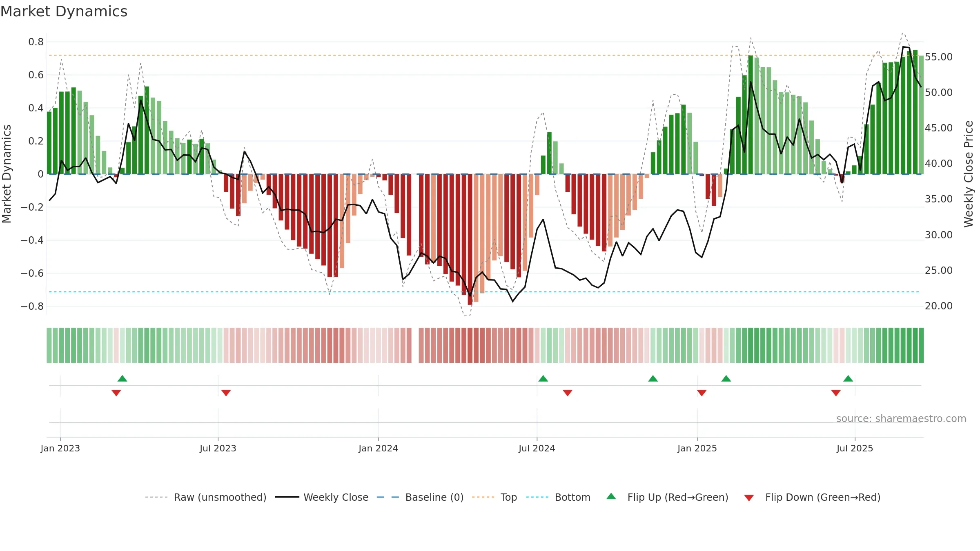Click the −0.8 left axis label
The height and width of the screenshot is (551, 980).
(x=32, y=306)
